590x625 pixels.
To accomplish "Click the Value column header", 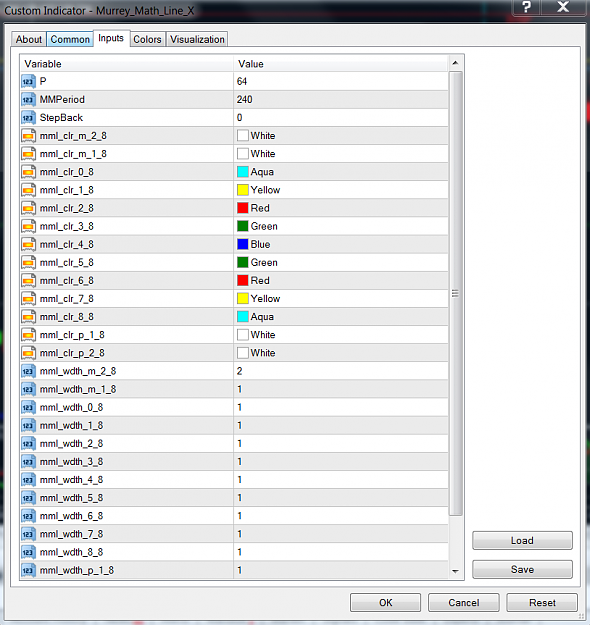I will (341, 64).
